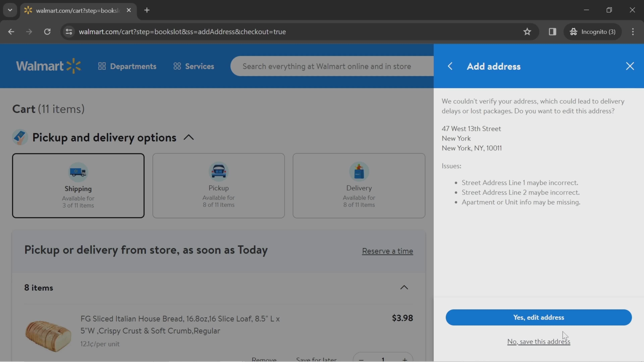The width and height of the screenshot is (644, 362).
Task: Click the Departments grid icon
Action: [x=102, y=66]
